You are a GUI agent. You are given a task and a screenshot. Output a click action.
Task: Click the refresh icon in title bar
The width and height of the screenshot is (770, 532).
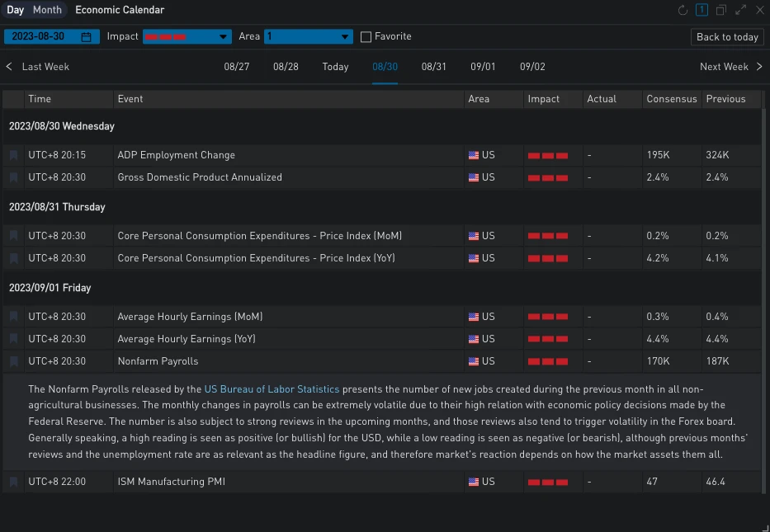point(683,10)
